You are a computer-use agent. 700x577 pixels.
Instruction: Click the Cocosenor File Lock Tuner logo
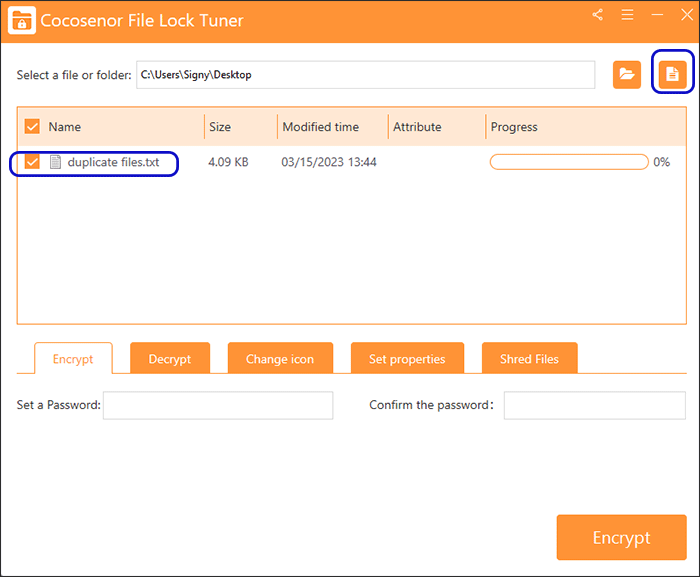click(22, 21)
